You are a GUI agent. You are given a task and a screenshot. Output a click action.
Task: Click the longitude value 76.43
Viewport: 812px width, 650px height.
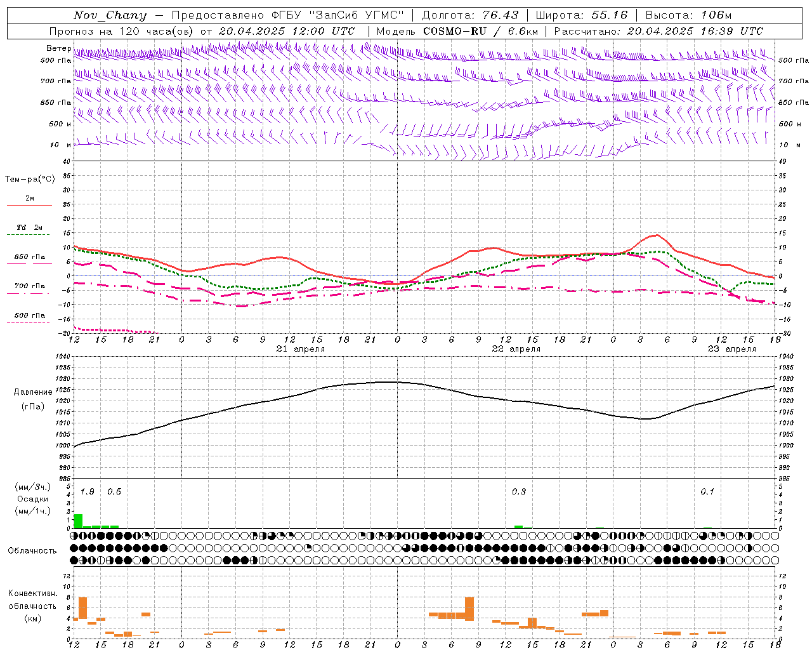pos(501,15)
